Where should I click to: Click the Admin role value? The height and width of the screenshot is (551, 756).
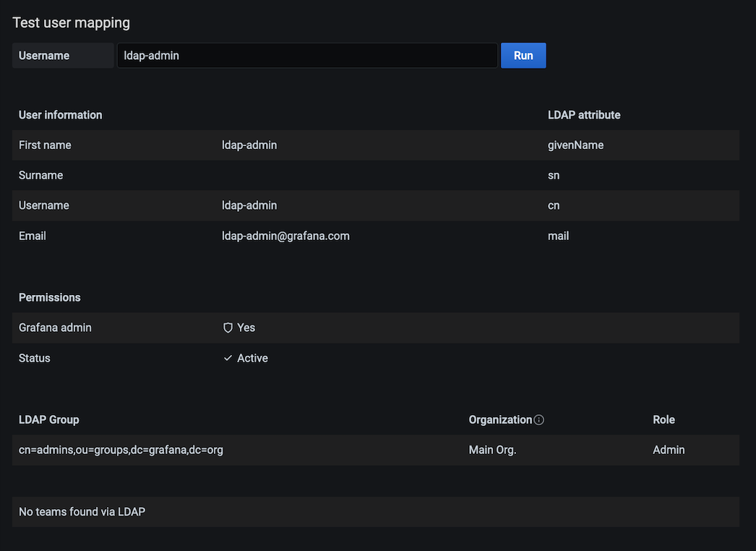[x=669, y=450]
